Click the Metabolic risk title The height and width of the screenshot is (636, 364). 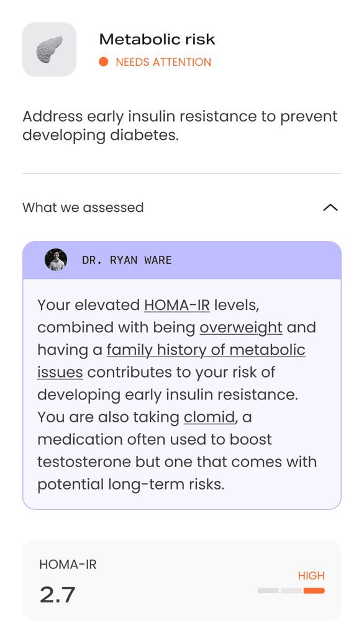click(x=157, y=39)
